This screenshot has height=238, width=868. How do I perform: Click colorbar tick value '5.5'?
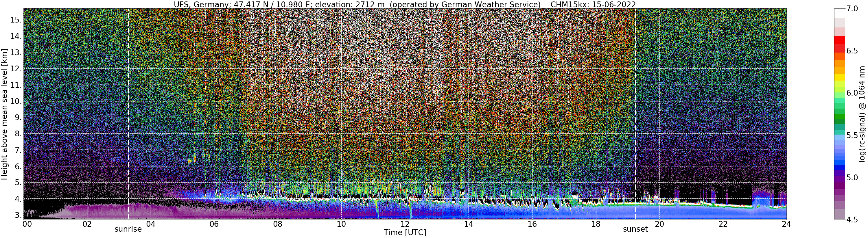coord(852,135)
